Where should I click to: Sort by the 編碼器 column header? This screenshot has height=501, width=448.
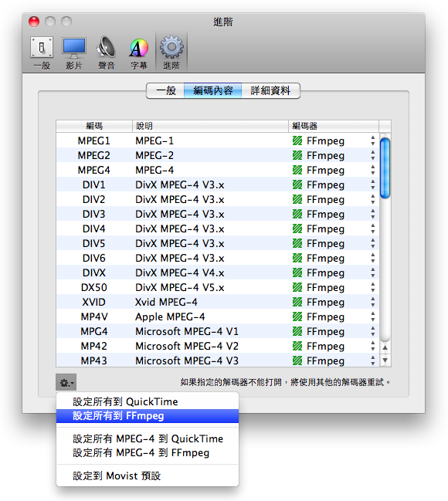click(x=334, y=126)
